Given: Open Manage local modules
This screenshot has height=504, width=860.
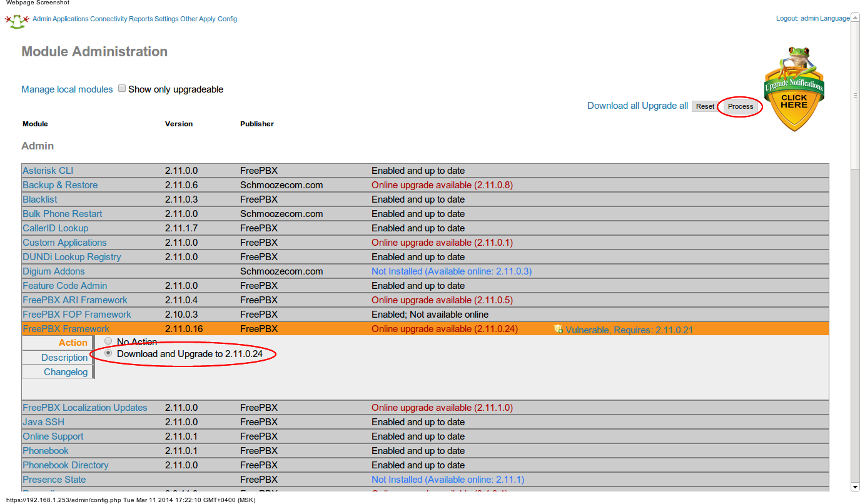Looking at the screenshot, I should [67, 89].
